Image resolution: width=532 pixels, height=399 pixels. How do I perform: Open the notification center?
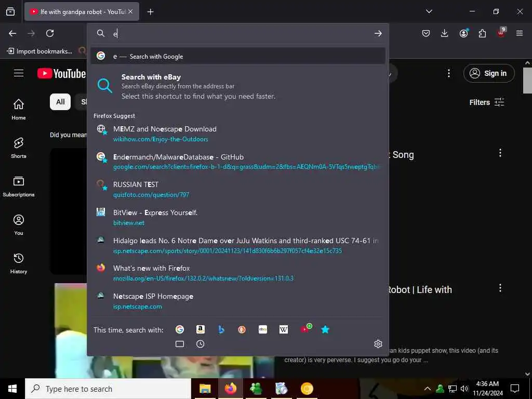click(515, 389)
